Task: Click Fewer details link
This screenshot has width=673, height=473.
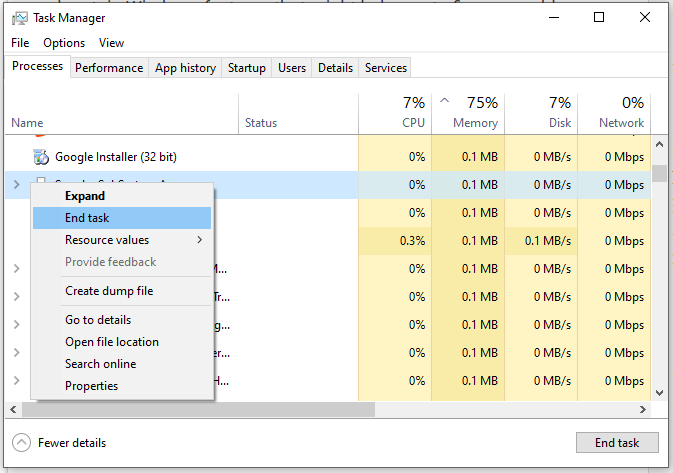Action: 72,443
